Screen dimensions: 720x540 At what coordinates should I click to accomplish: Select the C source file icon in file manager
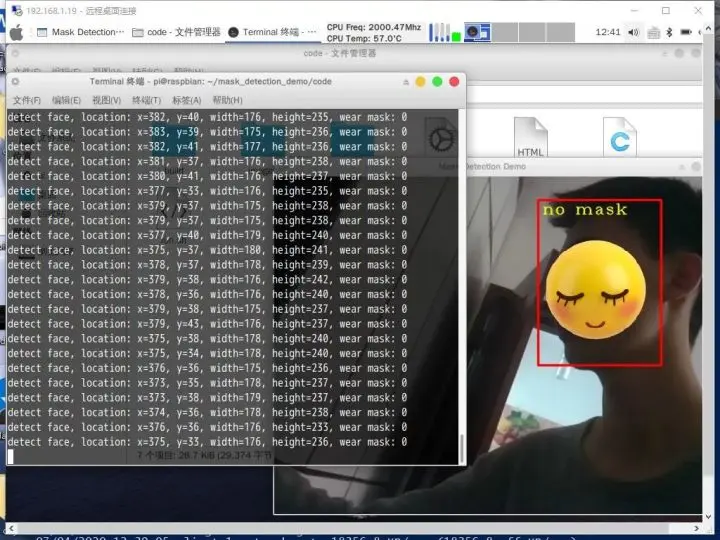[x=619, y=137]
